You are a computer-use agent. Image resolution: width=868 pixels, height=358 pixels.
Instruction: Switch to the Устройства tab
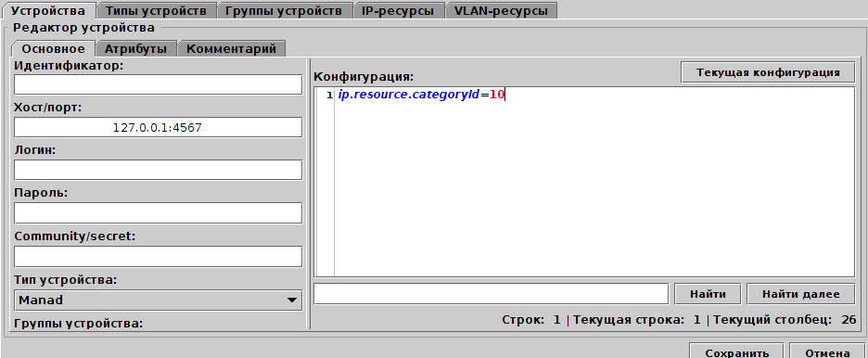click(x=48, y=10)
